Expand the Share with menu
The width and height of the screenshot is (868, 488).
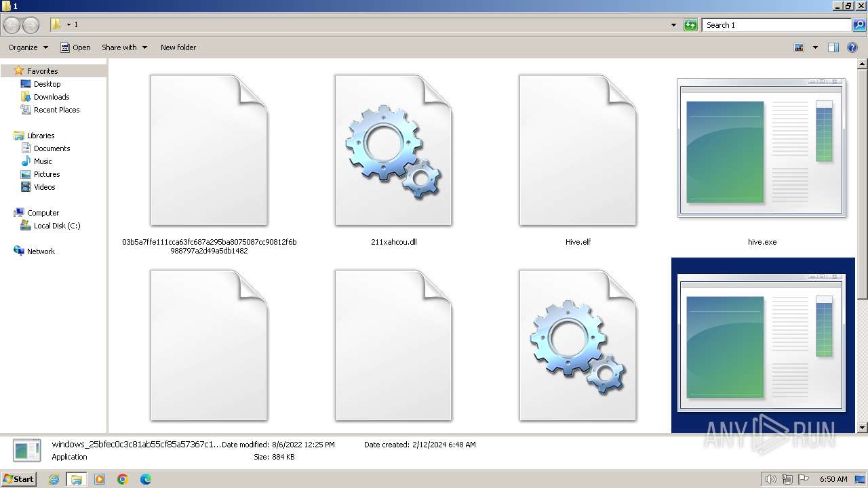pos(124,47)
